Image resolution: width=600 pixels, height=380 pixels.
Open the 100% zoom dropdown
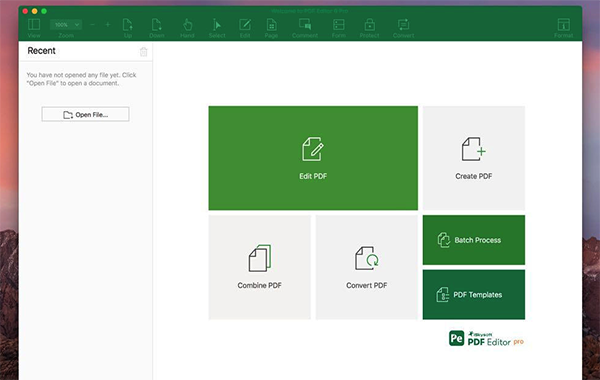pyautogui.click(x=66, y=25)
